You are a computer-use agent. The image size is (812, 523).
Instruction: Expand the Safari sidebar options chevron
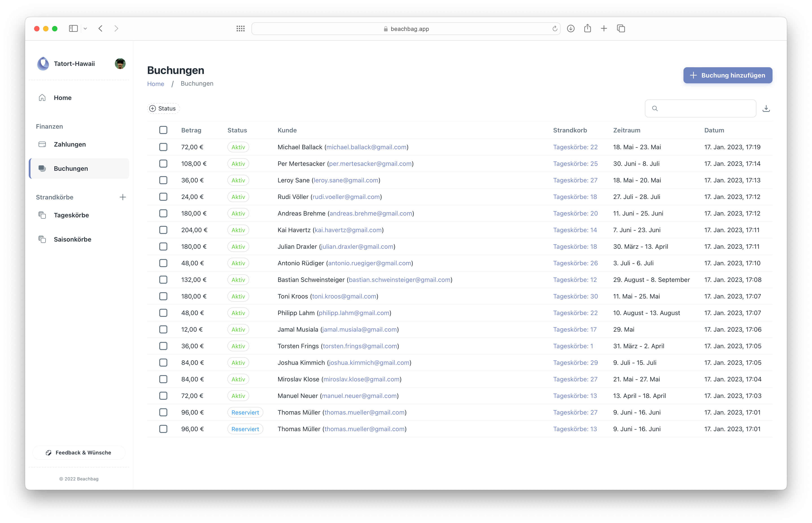point(85,28)
